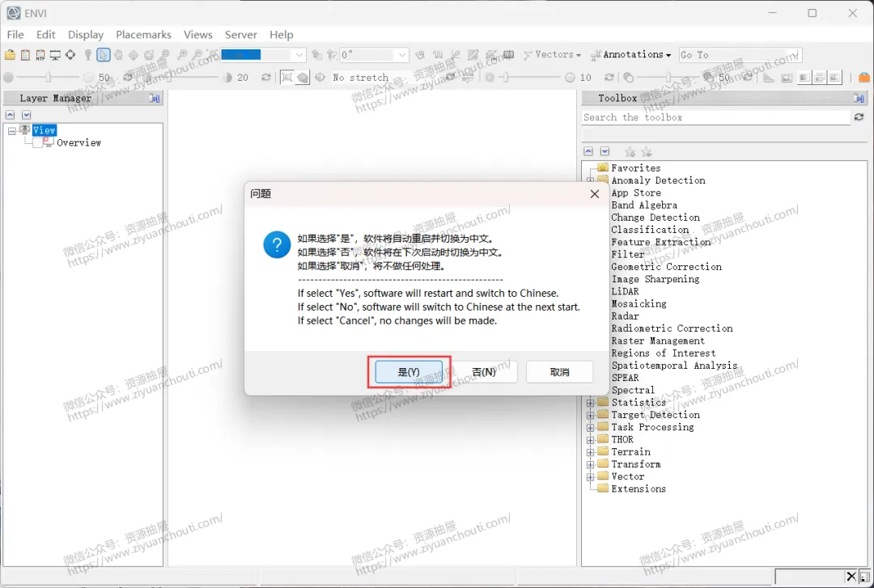Viewport: 874px width, 588px height.
Task: Open the Display menu
Action: tap(86, 35)
